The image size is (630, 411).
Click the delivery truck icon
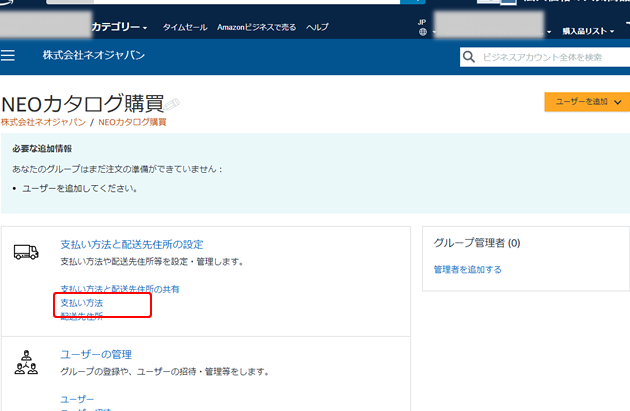(x=26, y=252)
